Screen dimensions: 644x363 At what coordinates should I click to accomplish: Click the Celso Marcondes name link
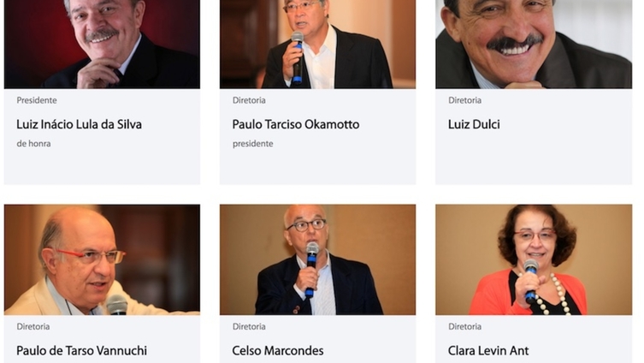click(278, 351)
